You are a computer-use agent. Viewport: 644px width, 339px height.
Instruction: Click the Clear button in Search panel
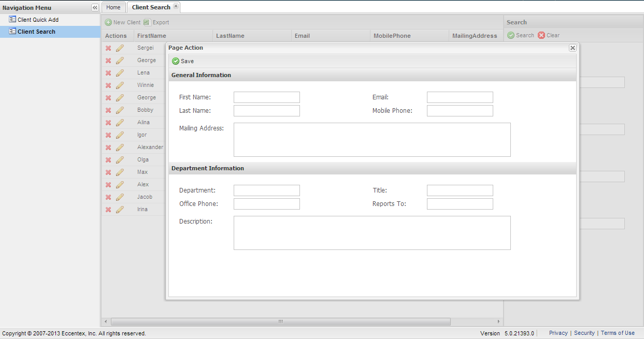click(x=549, y=35)
